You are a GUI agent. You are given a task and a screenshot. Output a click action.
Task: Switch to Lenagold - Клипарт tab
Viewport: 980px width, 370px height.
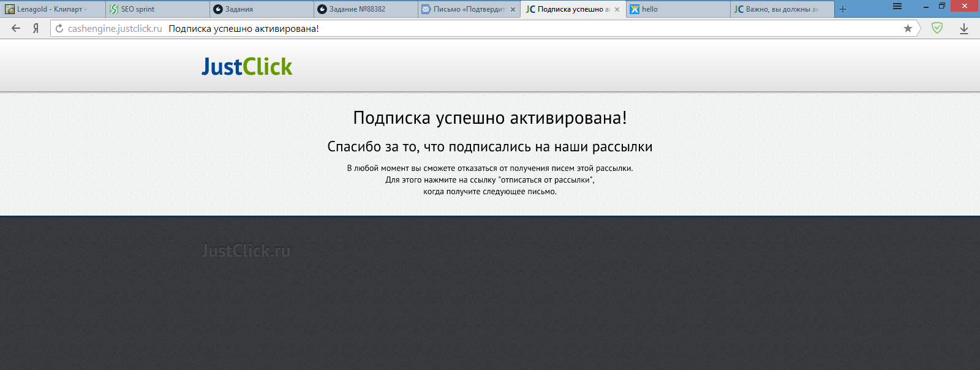(x=53, y=9)
